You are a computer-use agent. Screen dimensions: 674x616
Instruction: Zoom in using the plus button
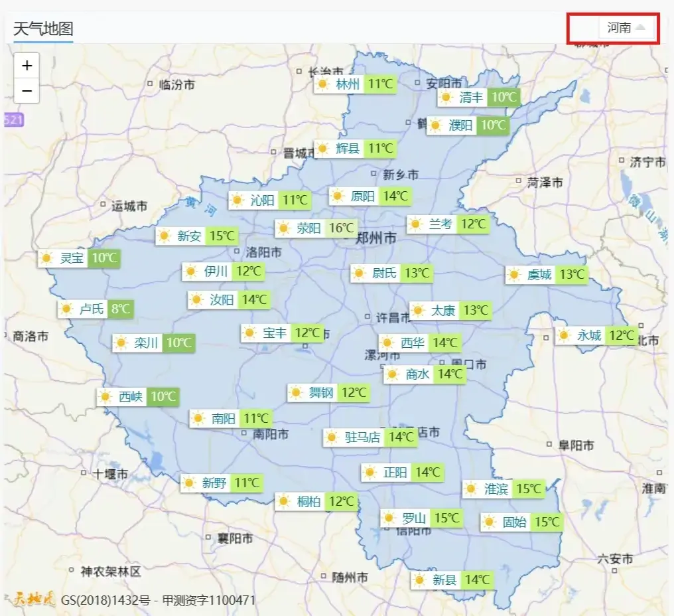tap(27, 66)
